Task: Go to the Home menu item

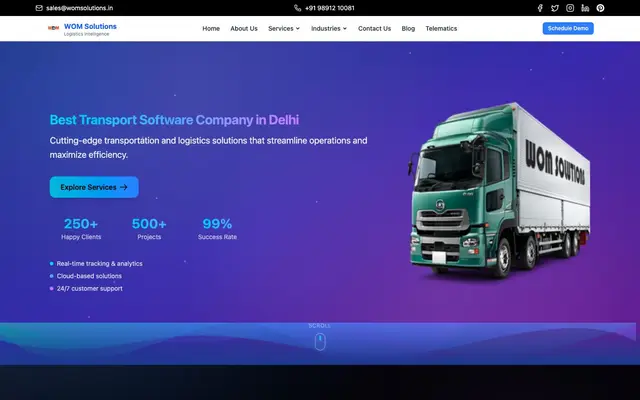Action: click(x=211, y=29)
